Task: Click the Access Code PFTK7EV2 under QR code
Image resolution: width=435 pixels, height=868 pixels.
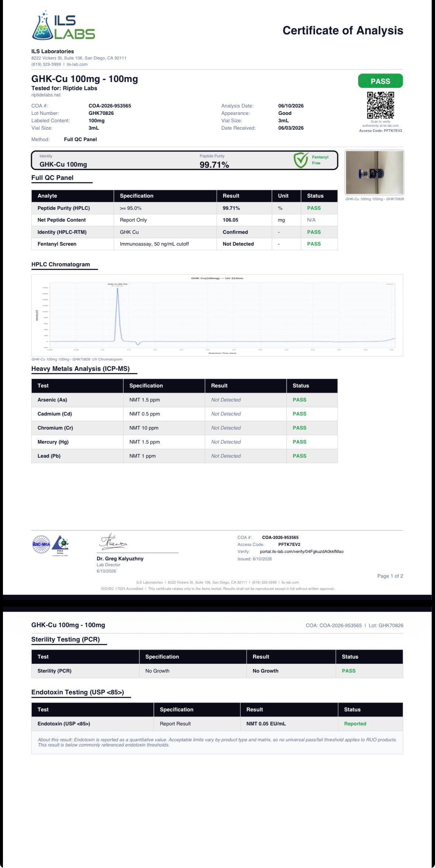Action: tap(380, 131)
